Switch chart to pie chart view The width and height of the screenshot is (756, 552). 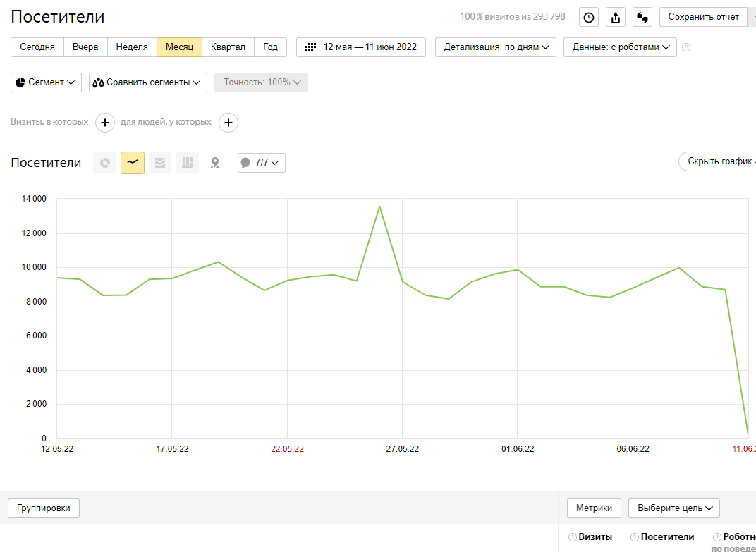[105, 163]
